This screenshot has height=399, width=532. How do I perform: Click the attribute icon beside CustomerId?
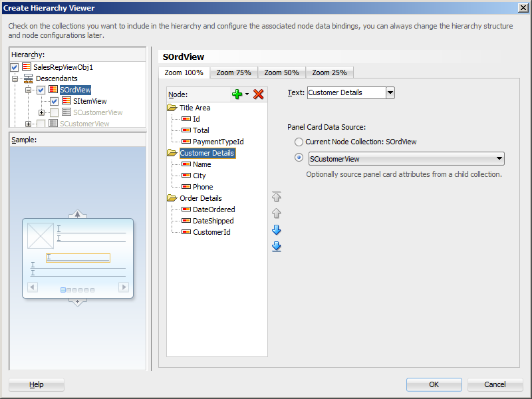click(186, 232)
